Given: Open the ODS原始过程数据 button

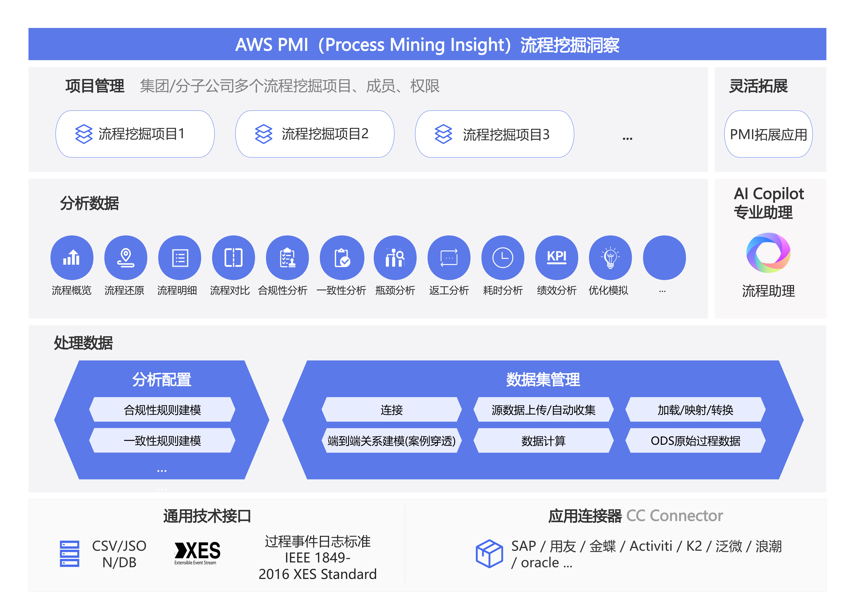Looking at the screenshot, I should point(695,441).
